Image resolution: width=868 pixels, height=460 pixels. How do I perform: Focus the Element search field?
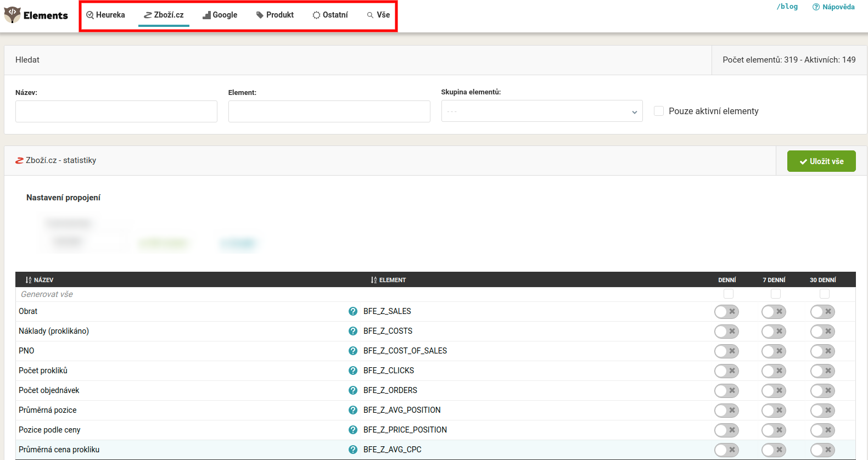pyautogui.click(x=329, y=111)
